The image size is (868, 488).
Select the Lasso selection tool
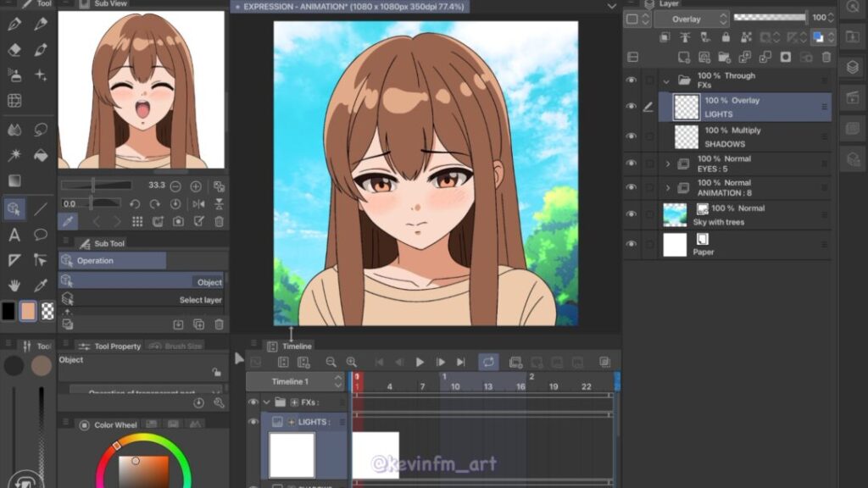(x=40, y=130)
